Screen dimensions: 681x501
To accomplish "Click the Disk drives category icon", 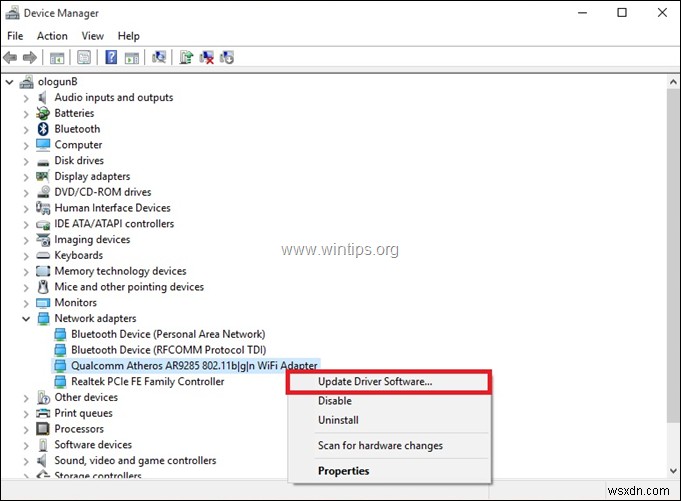I will (43, 162).
